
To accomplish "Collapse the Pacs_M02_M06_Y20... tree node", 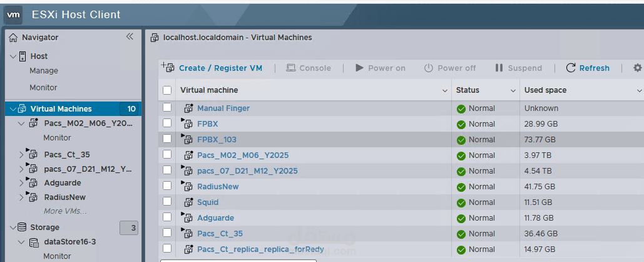I will [22, 123].
